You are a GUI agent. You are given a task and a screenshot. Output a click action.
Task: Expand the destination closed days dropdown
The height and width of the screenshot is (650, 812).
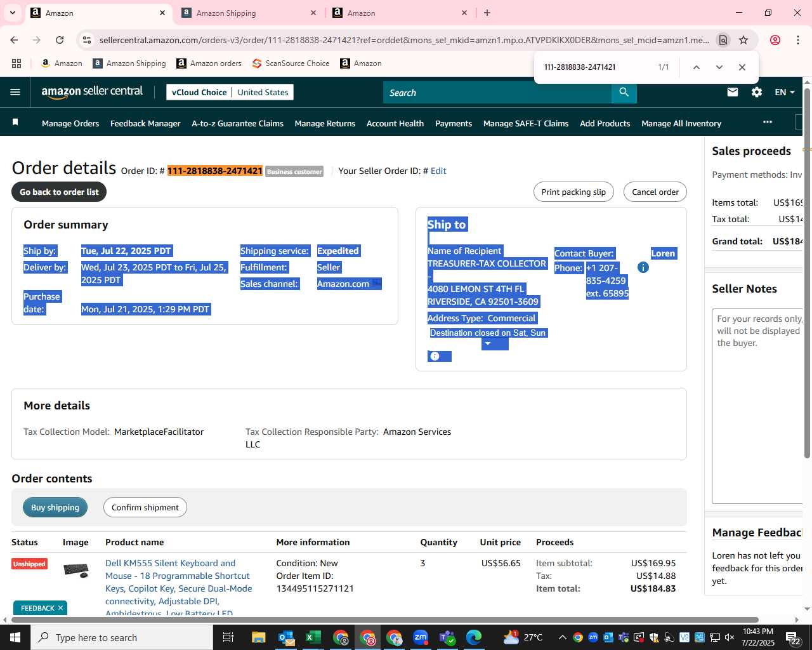(x=487, y=343)
